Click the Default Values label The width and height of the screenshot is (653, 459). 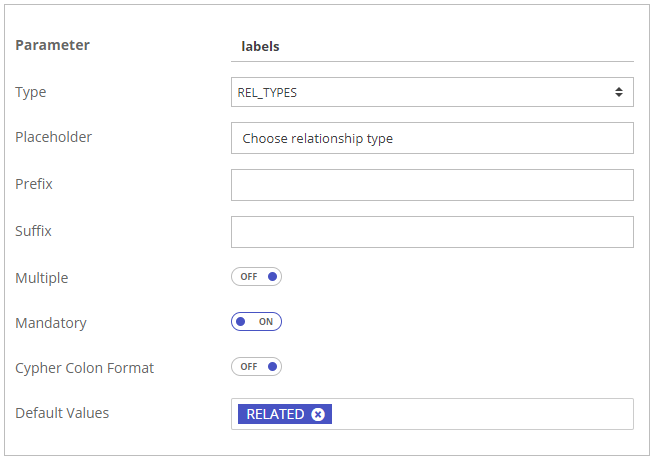point(62,412)
